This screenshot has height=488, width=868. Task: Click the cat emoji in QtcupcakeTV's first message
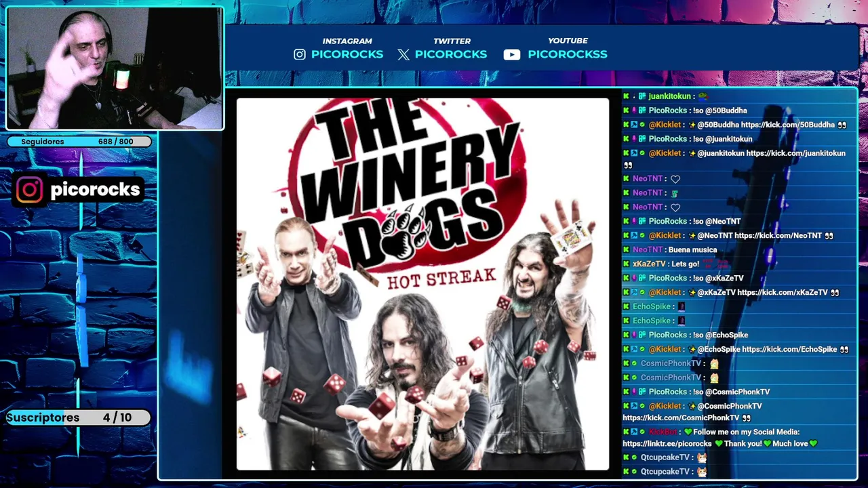[701, 457]
